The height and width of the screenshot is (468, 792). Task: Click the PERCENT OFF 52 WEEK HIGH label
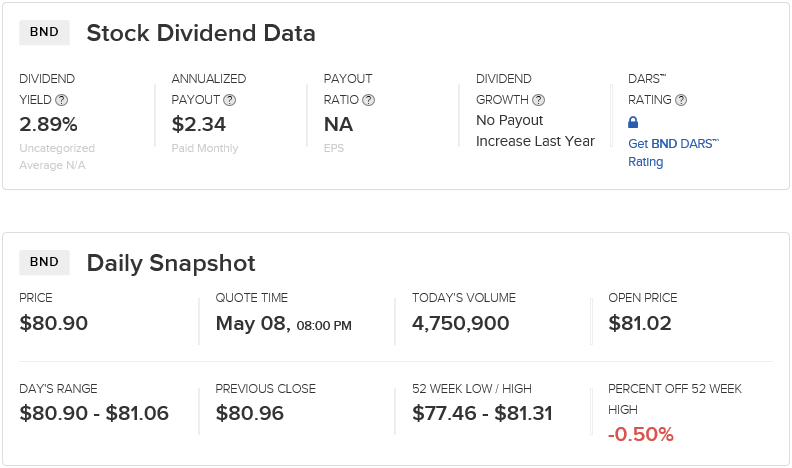coord(675,399)
